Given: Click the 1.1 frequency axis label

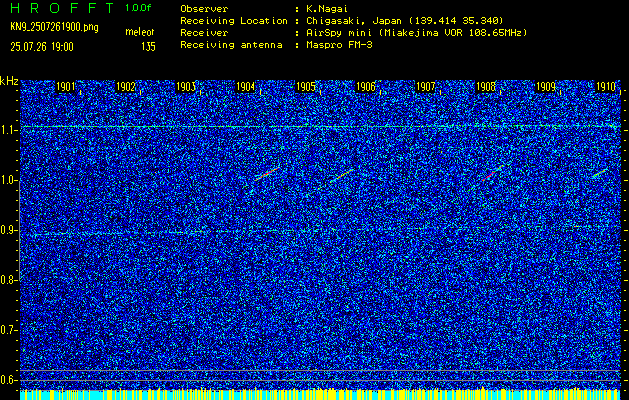Looking at the screenshot, I should click(x=8, y=131).
